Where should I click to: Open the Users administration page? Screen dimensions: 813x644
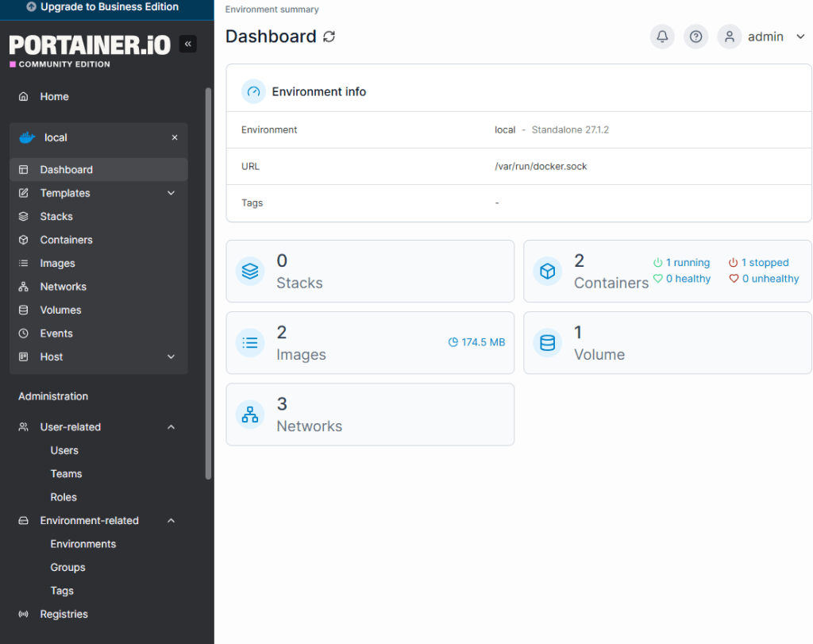pyautogui.click(x=64, y=450)
